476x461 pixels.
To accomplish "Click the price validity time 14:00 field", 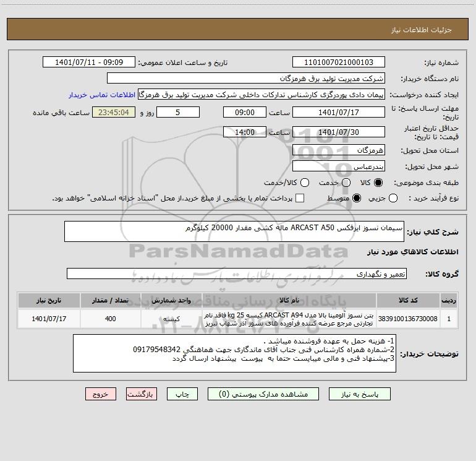I will 245,132.
